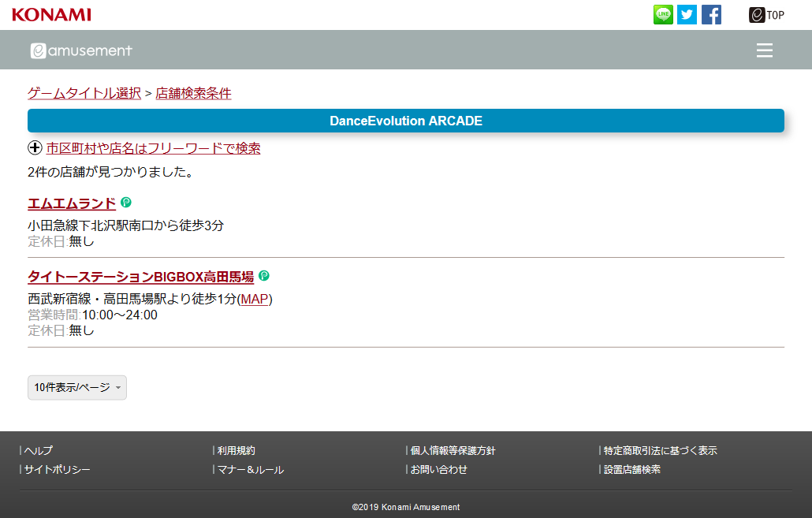812x518 pixels.
Task: Open 設置店舗検索 in footer
Action: pos(631,469)
